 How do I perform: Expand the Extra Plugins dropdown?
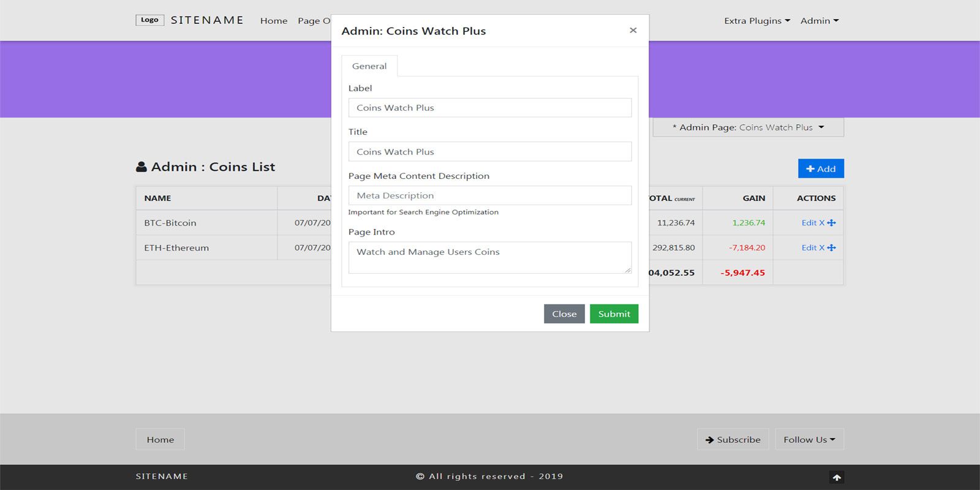(757, 21)
